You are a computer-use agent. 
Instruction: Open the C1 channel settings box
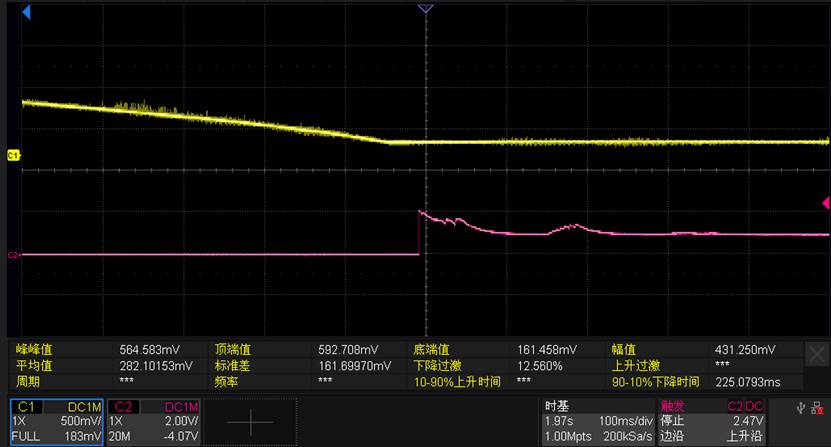(57, 422)
